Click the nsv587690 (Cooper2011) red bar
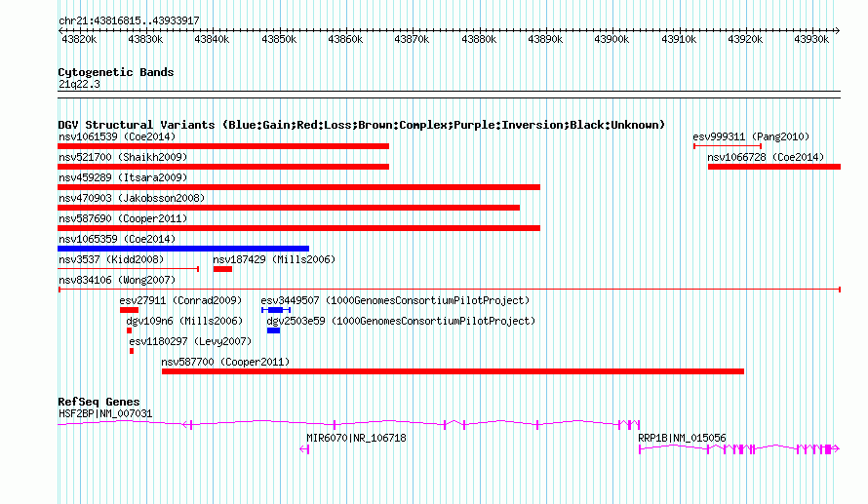 coord(299,228)
